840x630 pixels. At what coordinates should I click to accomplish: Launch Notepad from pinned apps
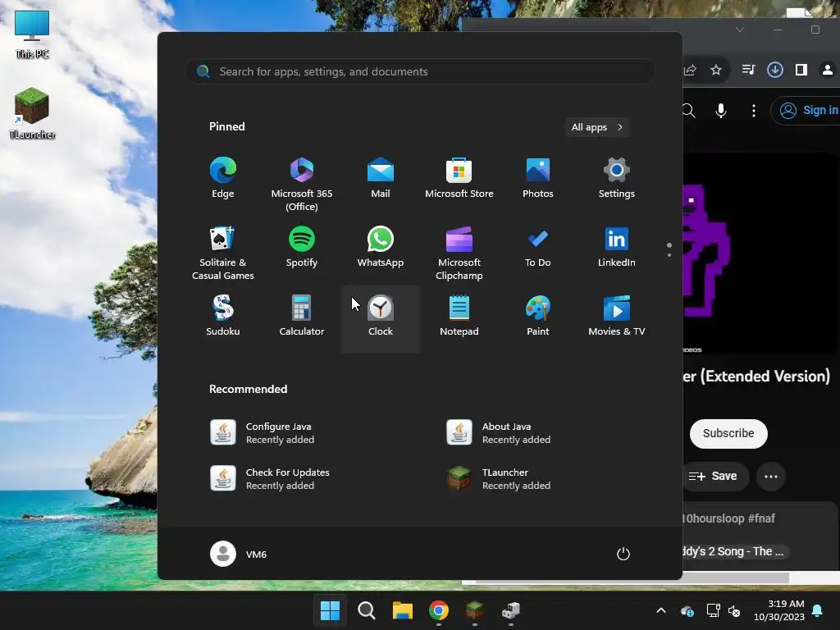click(x=459, y=316)
